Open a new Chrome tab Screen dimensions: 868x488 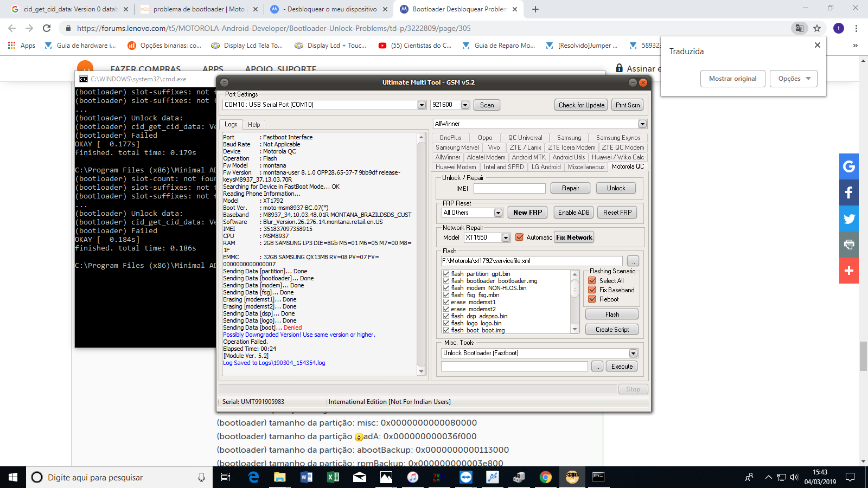click(535, 9)
